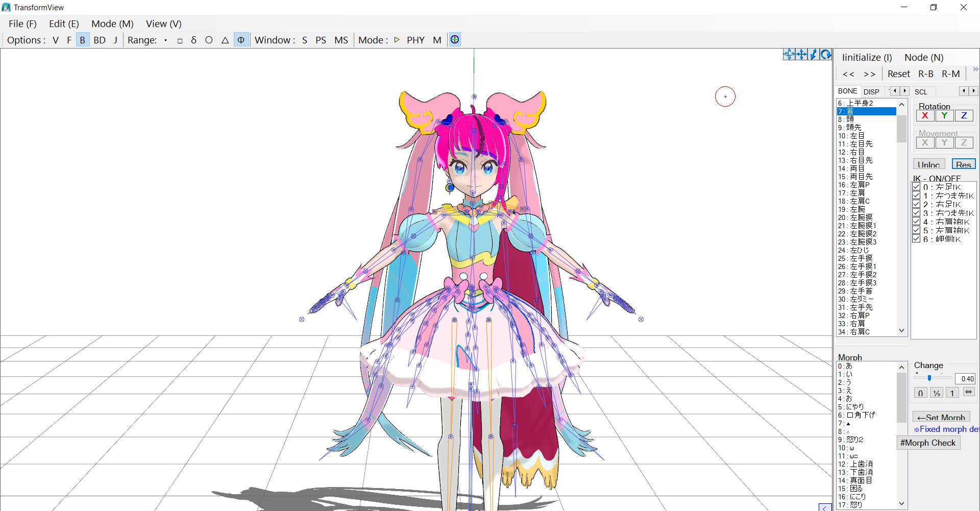Uncheck IK 4 checkbox in IK list
The width and height of the screenshot is (980, 511).
(x=917, y=222)
